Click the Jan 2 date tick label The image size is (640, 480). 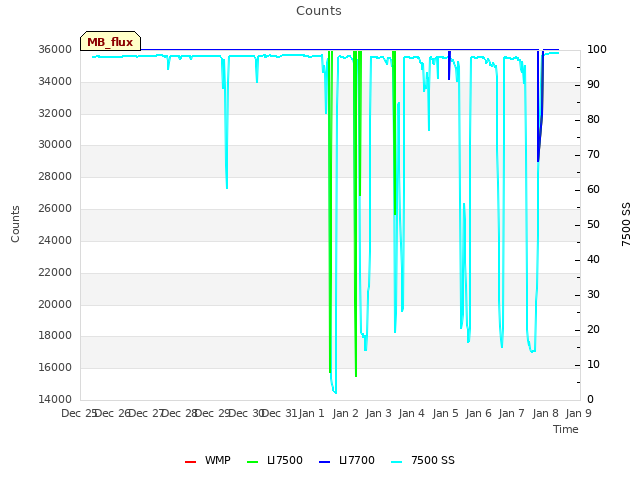click(x=345, y=413)
